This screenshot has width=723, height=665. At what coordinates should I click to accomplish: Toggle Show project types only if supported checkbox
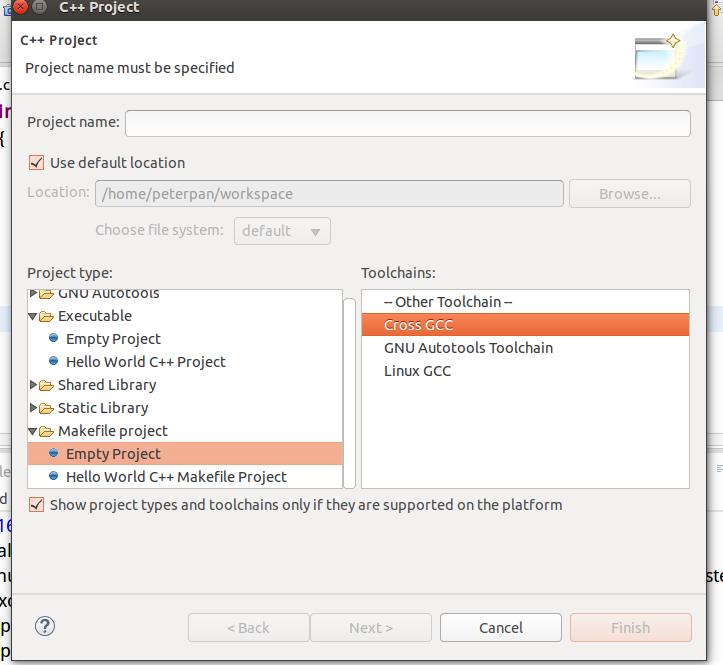pyautogui.click(x=37, y=505)
